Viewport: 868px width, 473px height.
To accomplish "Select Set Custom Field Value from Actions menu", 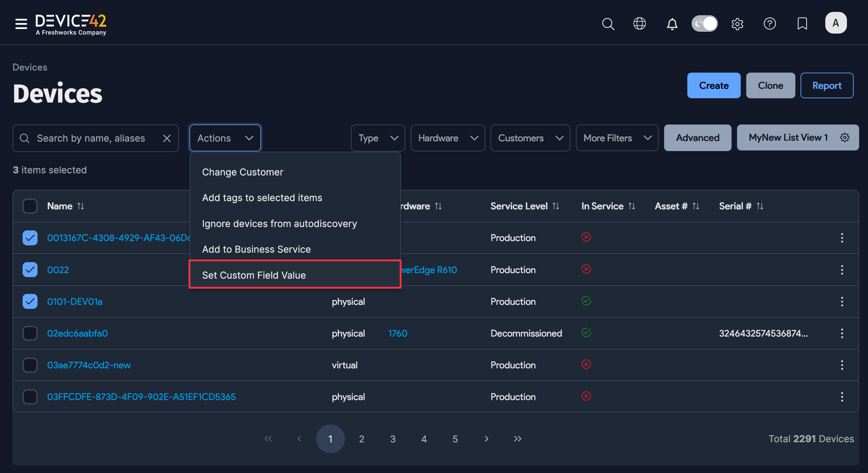I will tap(254, 275).
